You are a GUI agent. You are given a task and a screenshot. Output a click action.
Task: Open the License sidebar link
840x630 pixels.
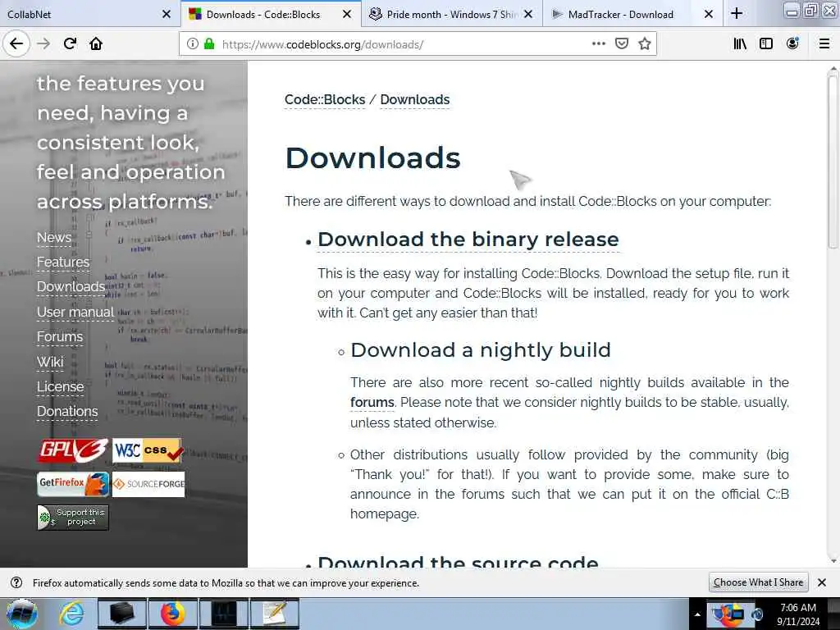61,386
